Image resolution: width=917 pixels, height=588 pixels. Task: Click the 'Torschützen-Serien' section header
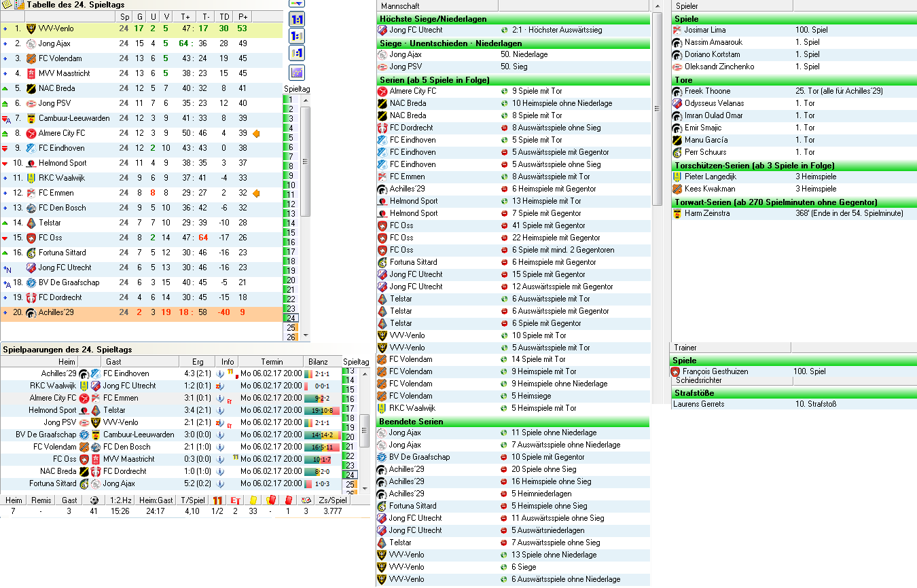(794, 166)
